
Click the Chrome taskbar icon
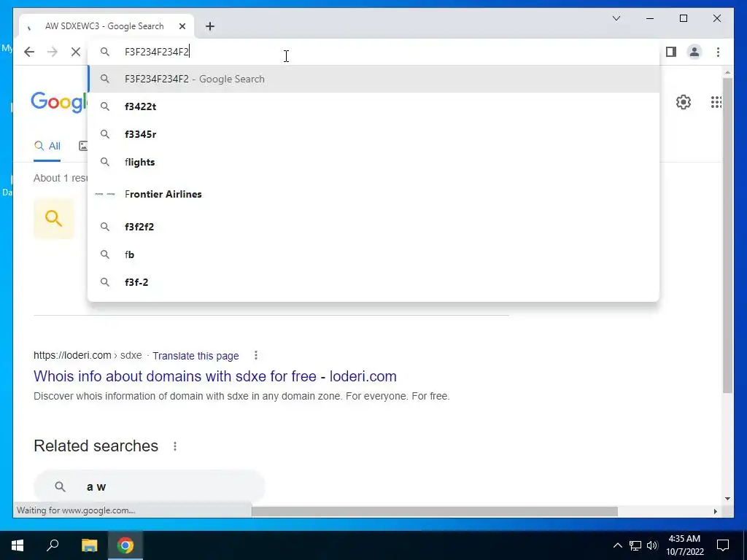125,545
